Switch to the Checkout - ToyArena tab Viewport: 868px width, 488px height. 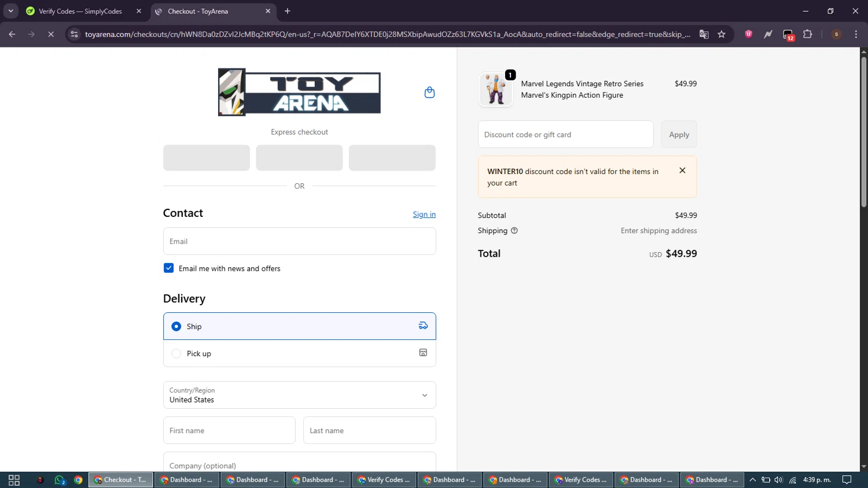[214, 11]
